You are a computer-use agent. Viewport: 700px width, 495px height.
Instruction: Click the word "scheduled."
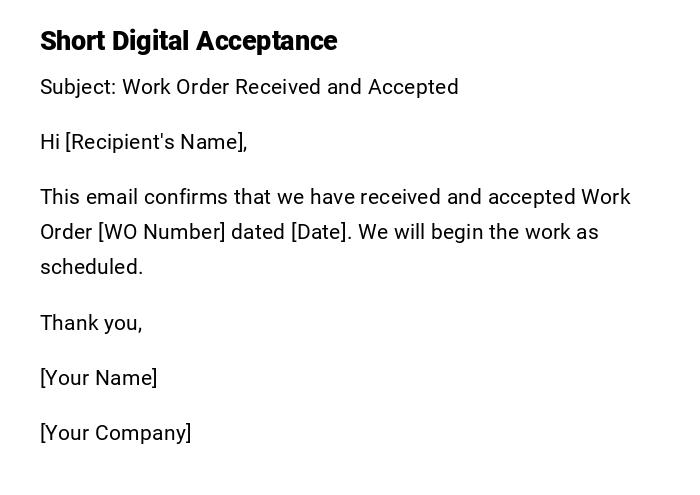point(91,267)
